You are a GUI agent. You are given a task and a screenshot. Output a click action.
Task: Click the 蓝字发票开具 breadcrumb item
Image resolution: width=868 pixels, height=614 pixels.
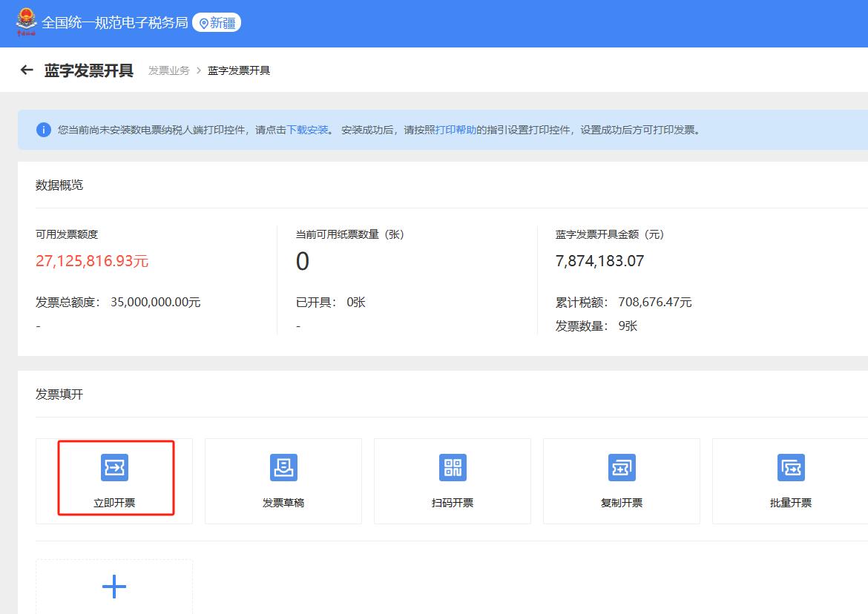tap(239, 70)
